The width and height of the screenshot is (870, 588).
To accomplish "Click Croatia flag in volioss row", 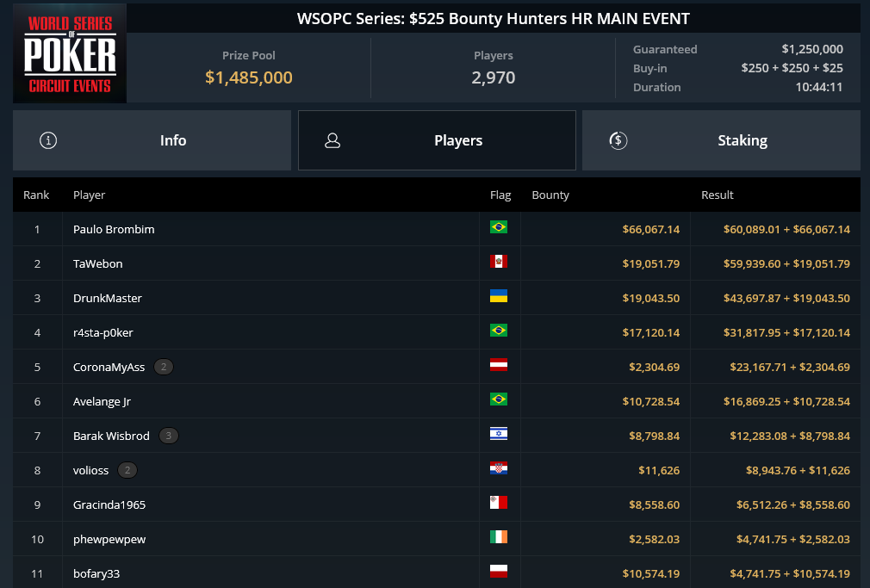I will pyautogui.click(x=498, y=468).
